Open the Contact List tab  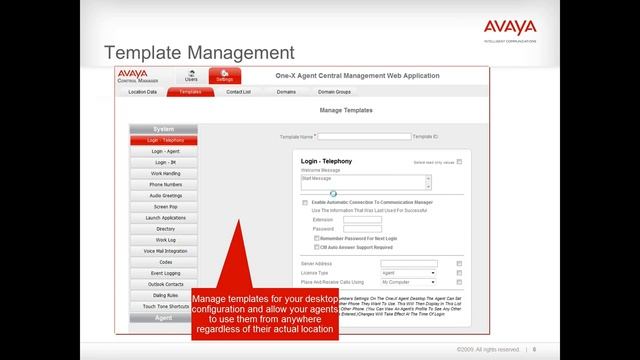[238, 92]
